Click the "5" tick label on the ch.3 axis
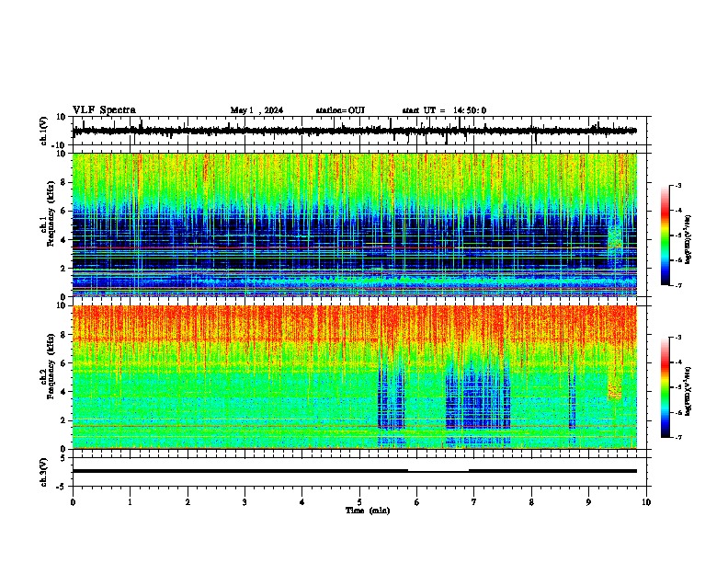728x563 pixels. [x=63, y=458]
